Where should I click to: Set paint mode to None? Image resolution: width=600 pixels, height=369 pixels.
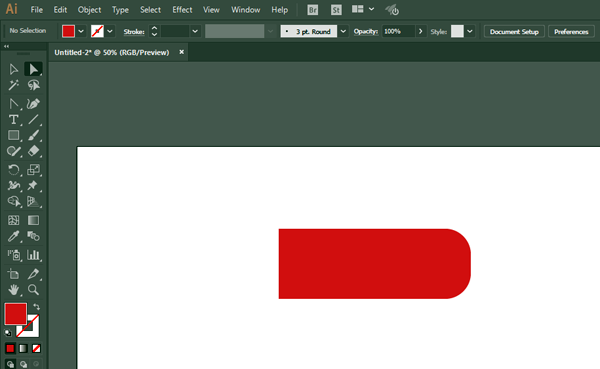(x=36, y=348)
